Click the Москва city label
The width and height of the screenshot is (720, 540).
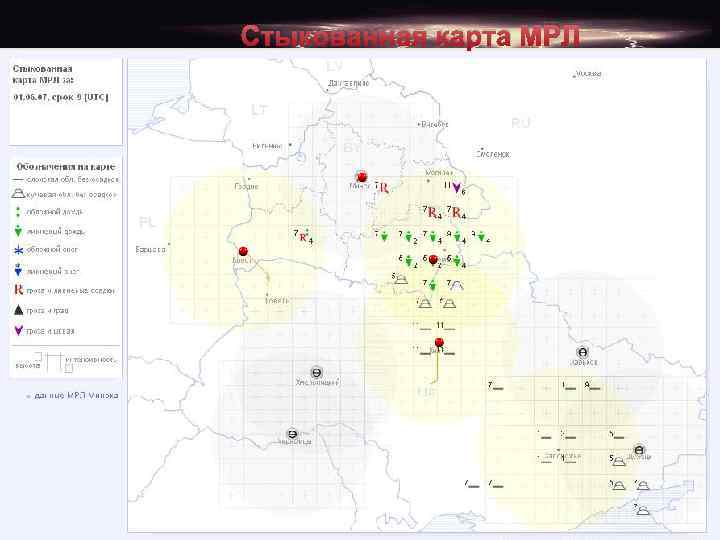(x=589, y=73)
